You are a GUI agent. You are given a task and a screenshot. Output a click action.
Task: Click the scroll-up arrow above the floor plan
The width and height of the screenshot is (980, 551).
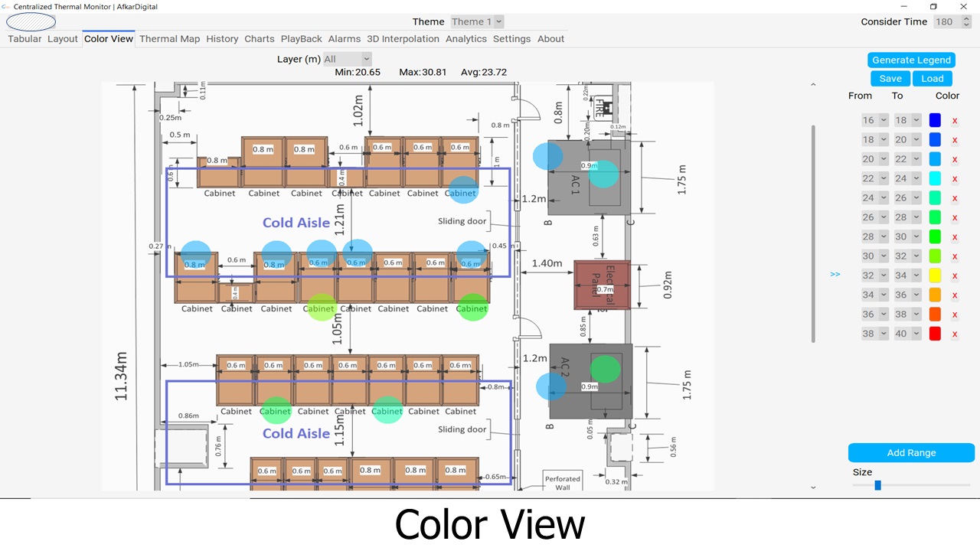[813, 85]
